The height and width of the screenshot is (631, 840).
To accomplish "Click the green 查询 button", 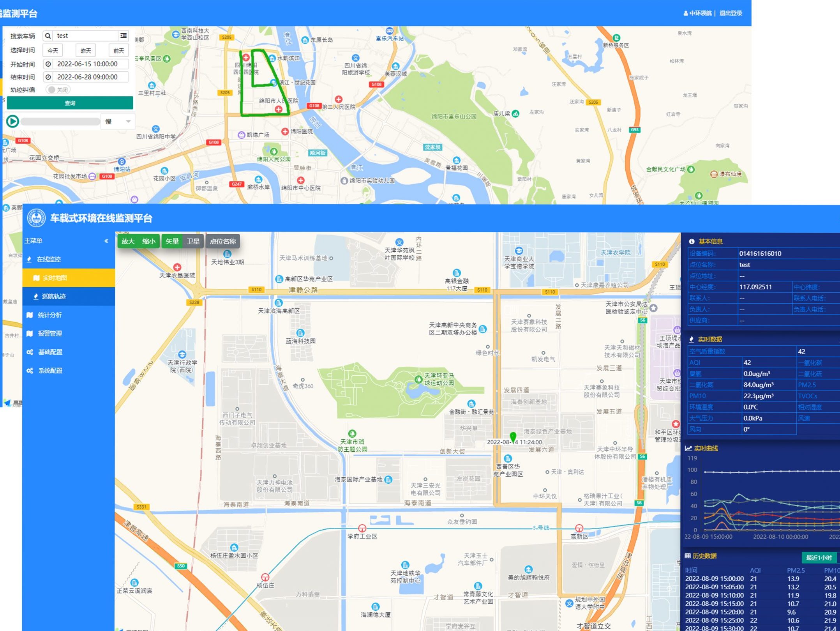I will (70, 103).
